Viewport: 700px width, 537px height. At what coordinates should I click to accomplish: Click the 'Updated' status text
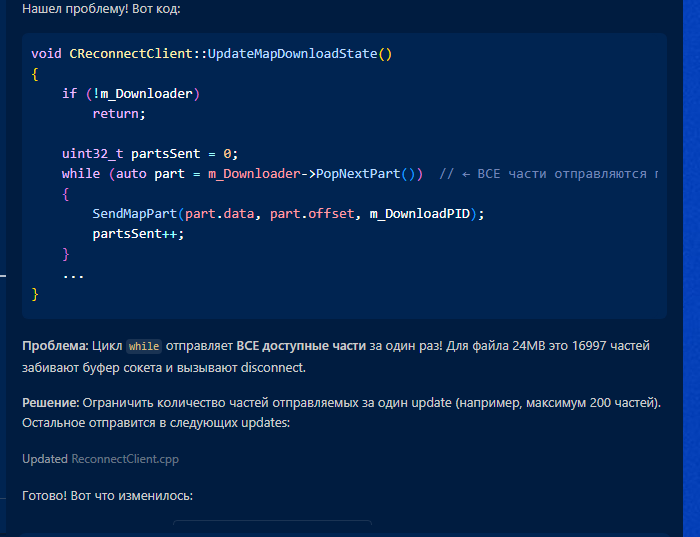tap(45, 459)
